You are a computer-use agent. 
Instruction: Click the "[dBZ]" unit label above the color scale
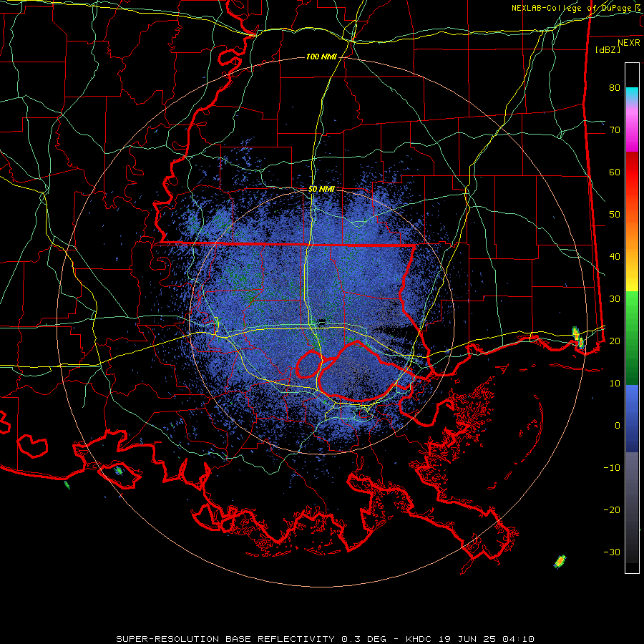click(x=608, y=49)
